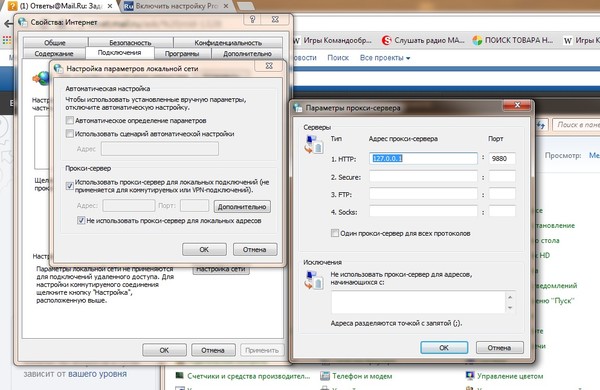Click the Secure proxy address field
600x390 pixels.
(x=423, y=177)
